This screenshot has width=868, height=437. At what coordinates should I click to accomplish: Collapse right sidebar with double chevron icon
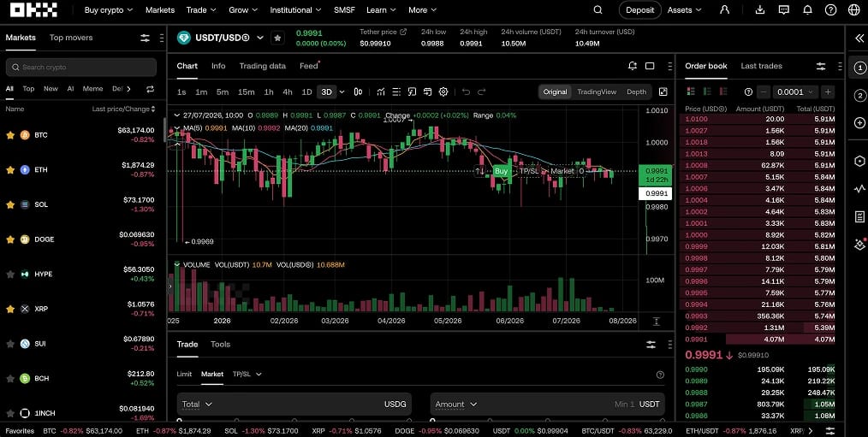[859, 38]
